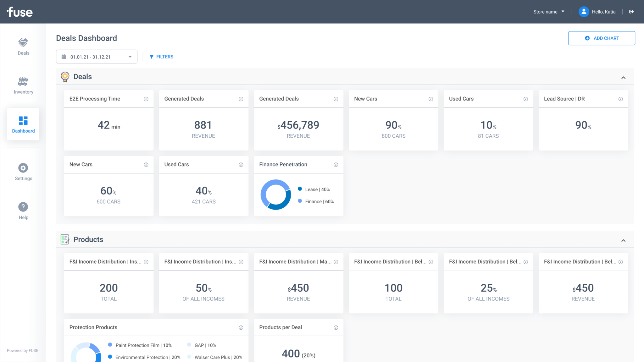The height and width of the screenshot is (362, 644).
Task: Click the Hello, Katia greeting
Action: click(603, 12)
